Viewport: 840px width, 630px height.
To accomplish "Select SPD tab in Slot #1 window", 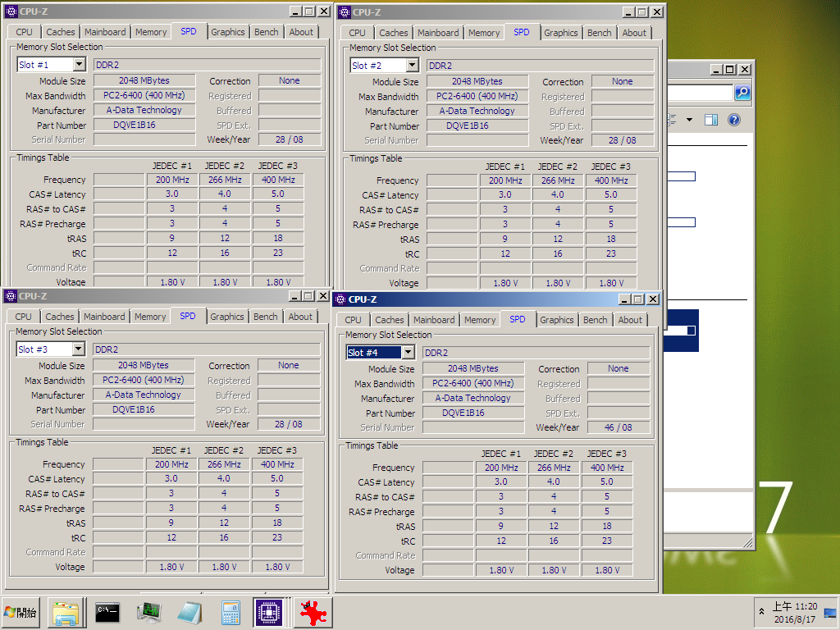I will point(189,31).
